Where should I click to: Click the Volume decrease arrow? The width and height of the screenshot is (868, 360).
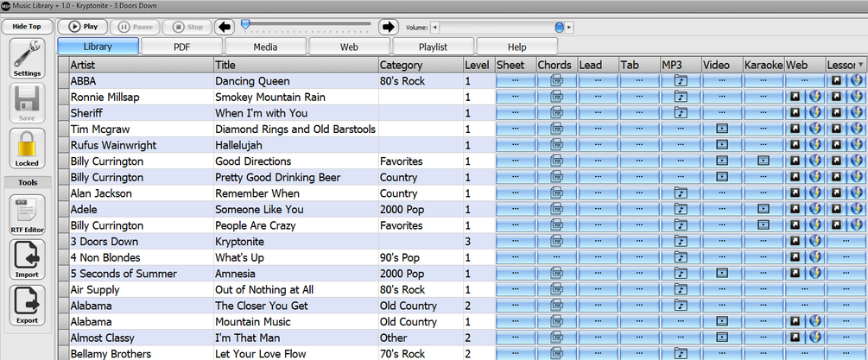(434, 27)
